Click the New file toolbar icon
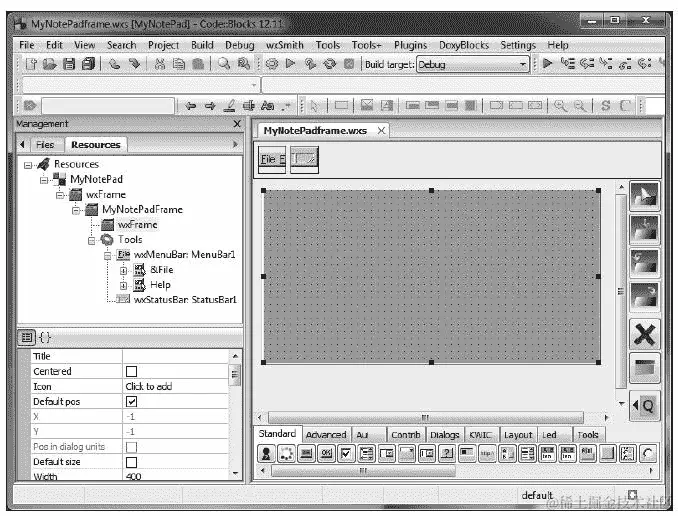This screenshot has width=678, height=516. coord(31,64)
